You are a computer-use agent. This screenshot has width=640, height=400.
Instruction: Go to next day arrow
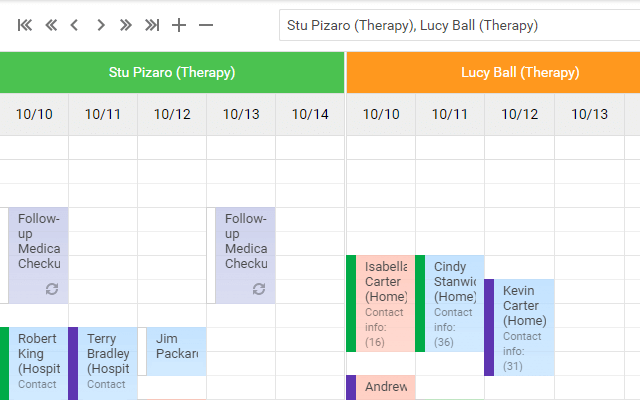pos(101,25)
